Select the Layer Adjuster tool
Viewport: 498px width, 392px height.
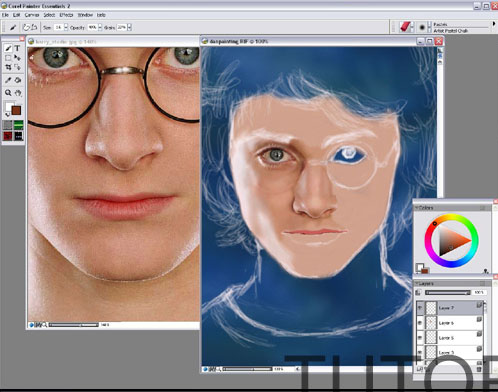pyautogui.click(x=17, y=58)
